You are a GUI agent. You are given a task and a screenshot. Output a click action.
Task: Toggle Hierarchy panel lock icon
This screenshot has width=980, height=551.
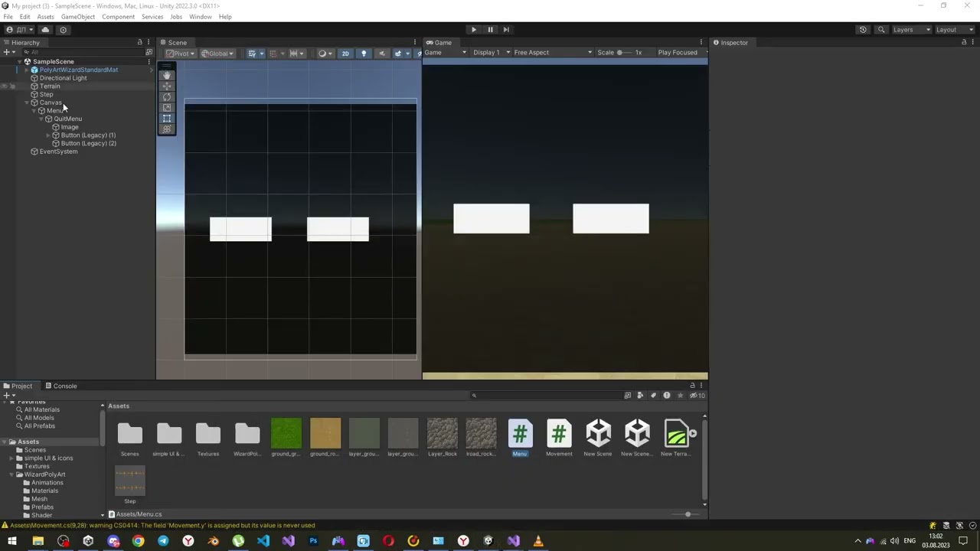(140, 43)
